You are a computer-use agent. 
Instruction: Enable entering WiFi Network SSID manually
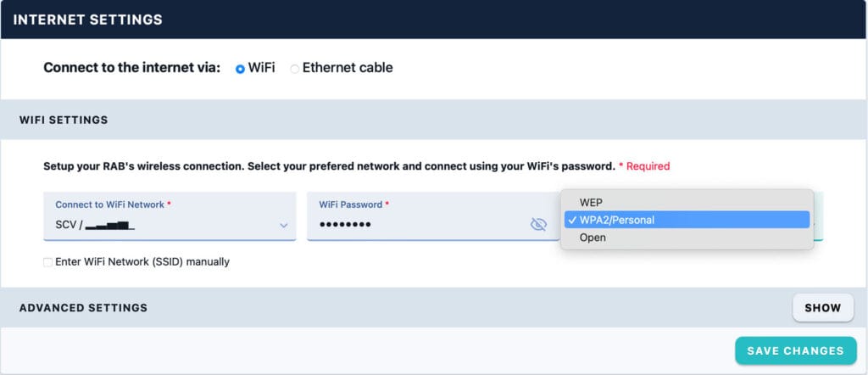[x=48, y=262]
